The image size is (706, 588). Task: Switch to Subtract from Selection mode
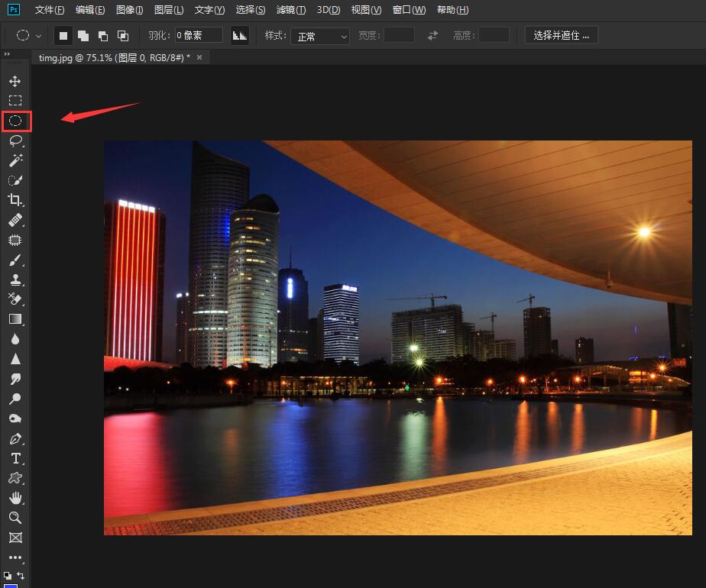103,36
